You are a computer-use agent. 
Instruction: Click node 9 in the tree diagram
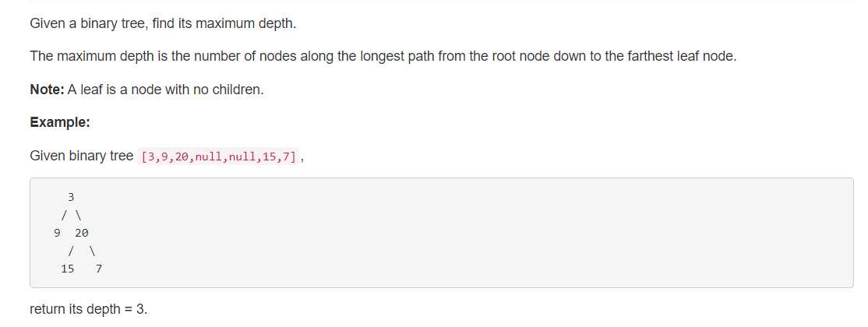(x=56, y=233)
